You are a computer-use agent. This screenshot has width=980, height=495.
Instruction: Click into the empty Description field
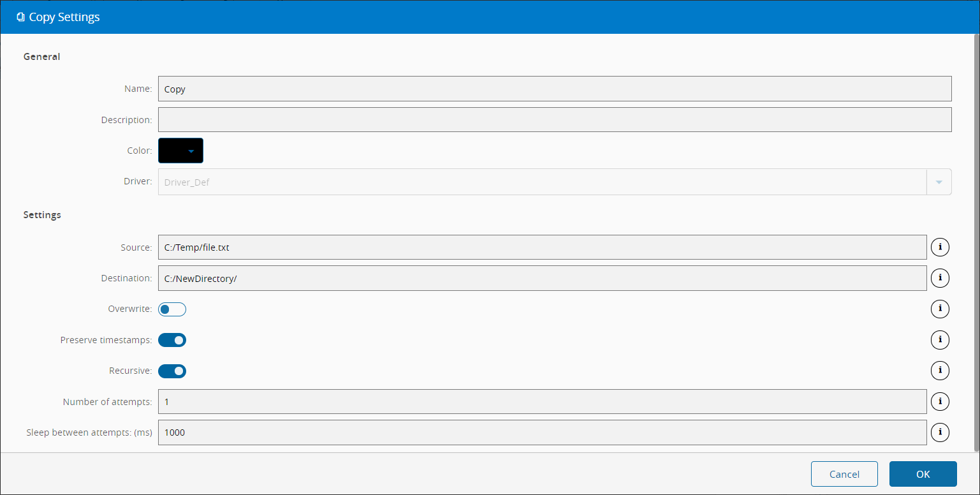click(x=554, y=119)
